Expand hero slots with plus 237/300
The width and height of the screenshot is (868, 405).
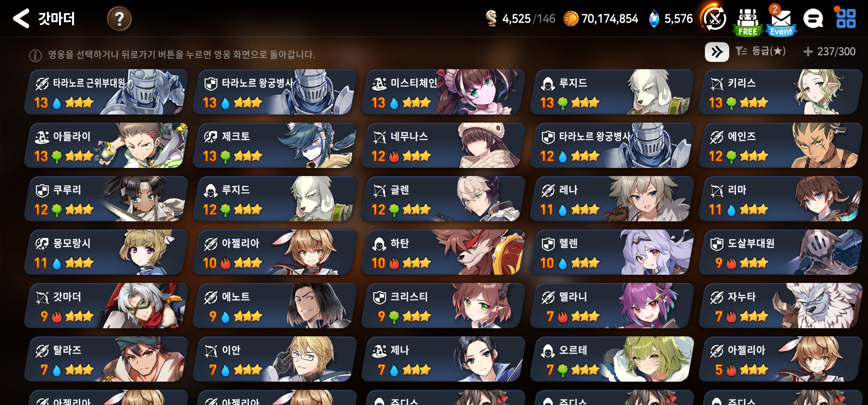click(x=829, y=51)
